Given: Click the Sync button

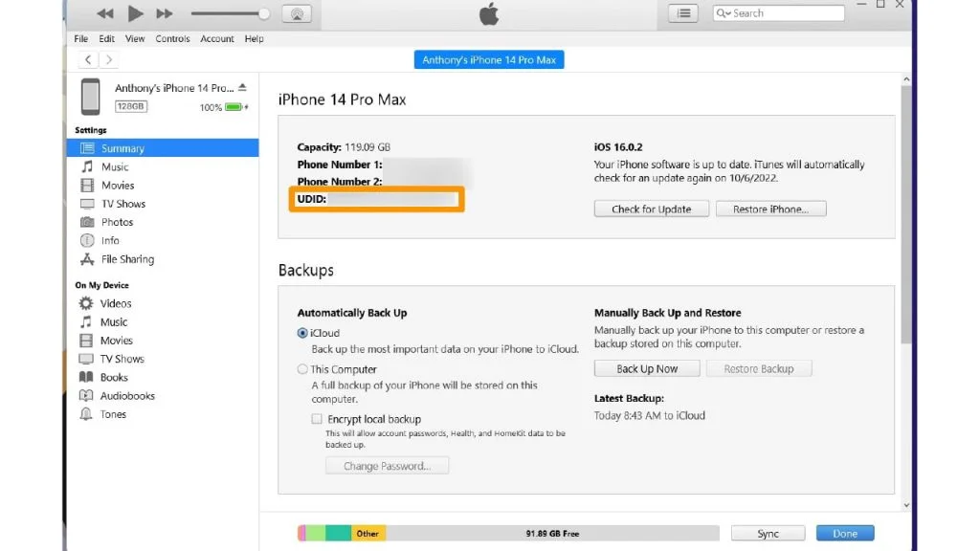Looking at the screenshot, I should coord(768,534).
